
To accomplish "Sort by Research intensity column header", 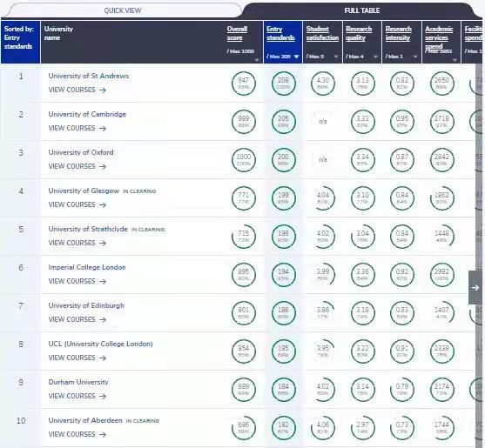I will (x=399, y=33).
